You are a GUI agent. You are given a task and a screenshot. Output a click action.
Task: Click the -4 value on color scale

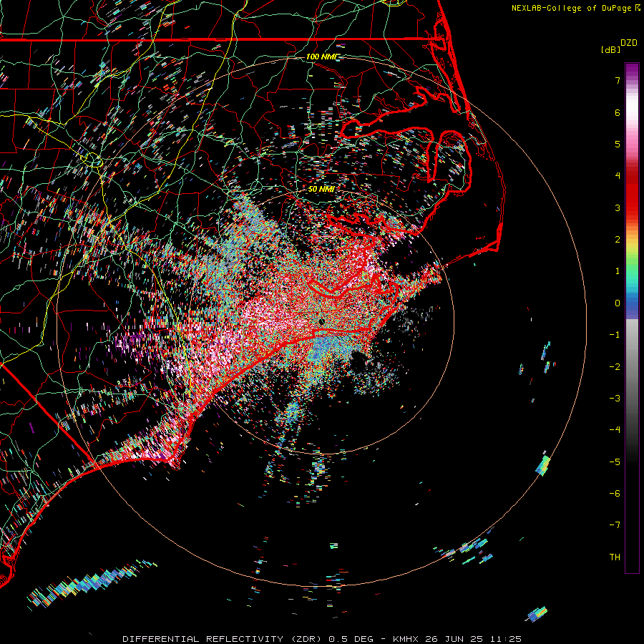615,430
